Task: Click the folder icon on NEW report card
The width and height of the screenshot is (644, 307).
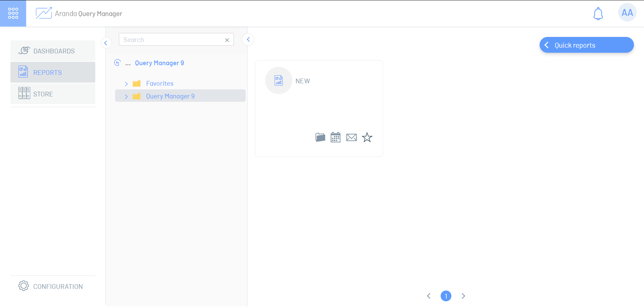Action: [320, 137]
